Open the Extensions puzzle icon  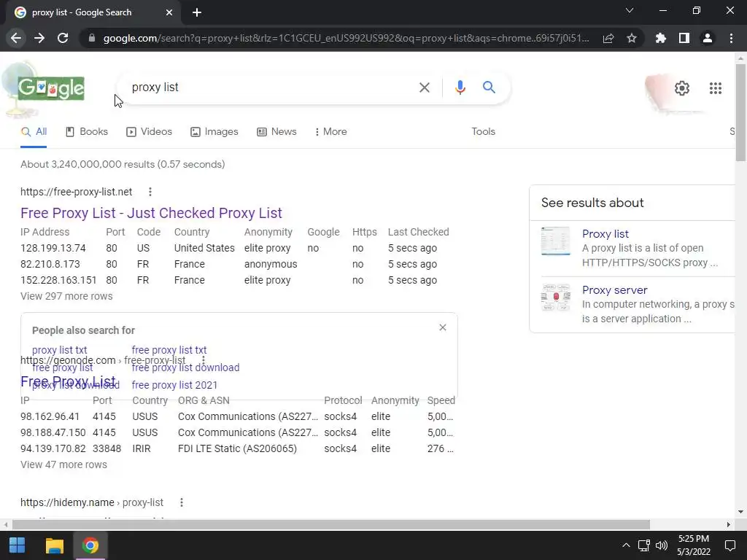coord(660,38)
